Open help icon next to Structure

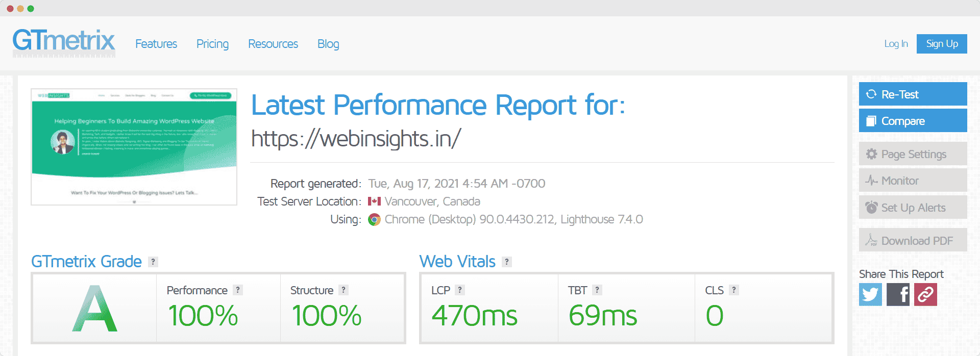[344, 290]
